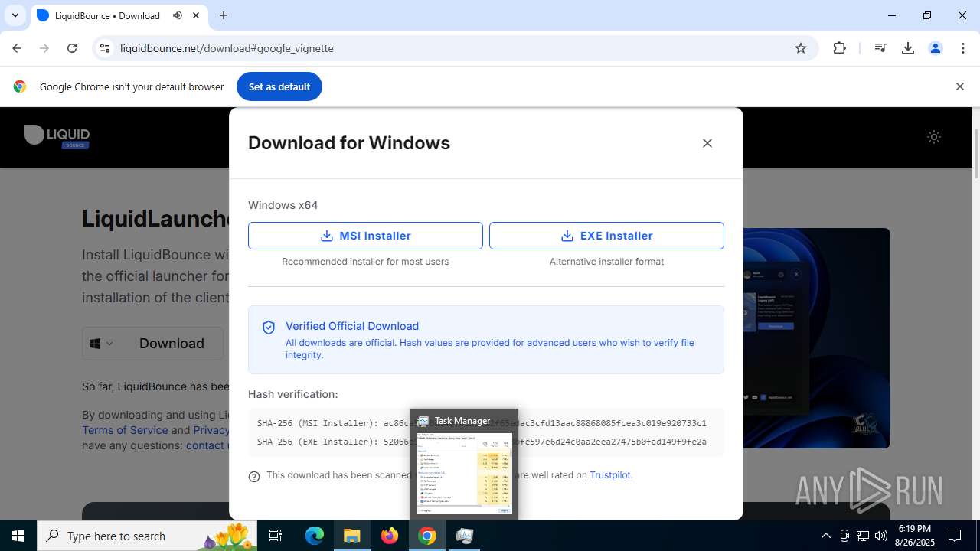The image size is (980, 551).
Task: Click the LiquidLauncher screenshot image
Action: (x=815, y=337)
